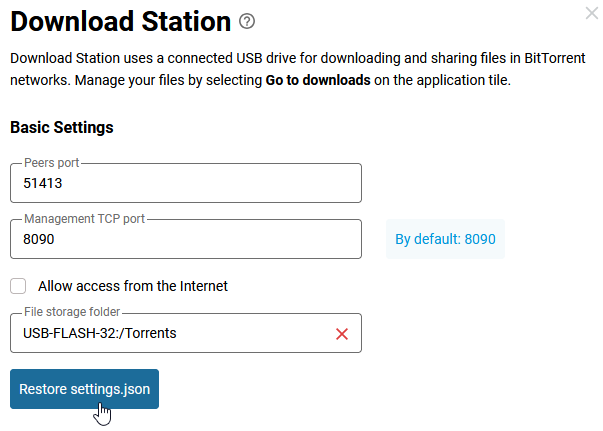Click the 'File storage folder' floating label

(72, 312)
